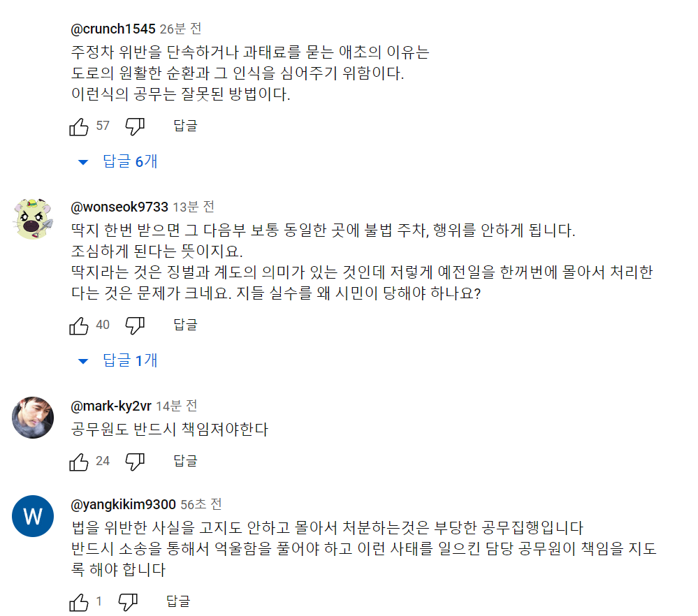Like the comment by @mark-ky2vr
698x616 pixels.
[x=79, y=461]
